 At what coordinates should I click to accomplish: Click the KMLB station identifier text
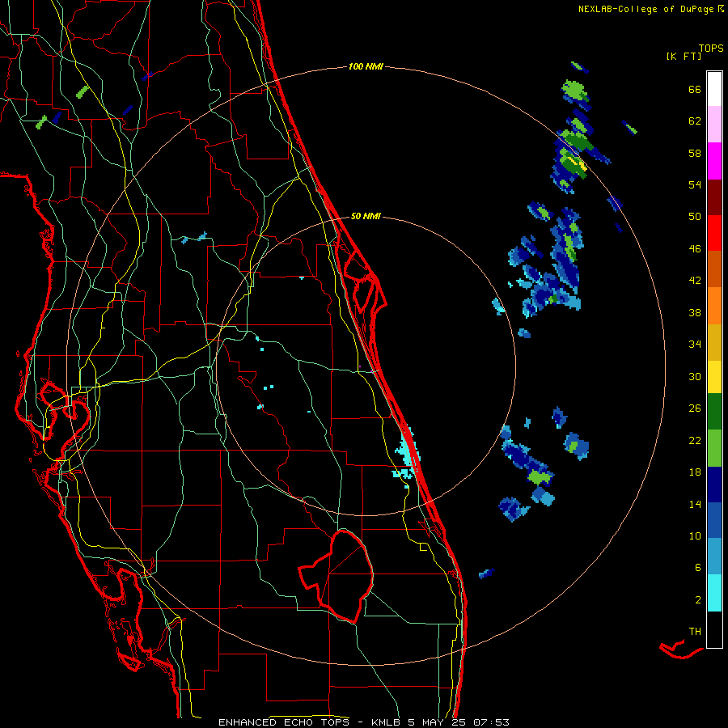(386, 722)
